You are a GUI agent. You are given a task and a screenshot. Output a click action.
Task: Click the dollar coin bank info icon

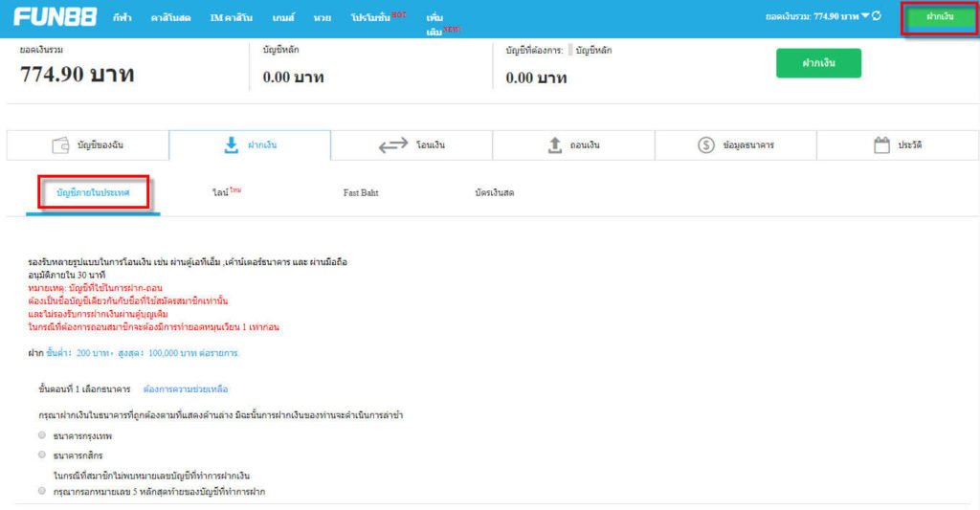(706, 145)
